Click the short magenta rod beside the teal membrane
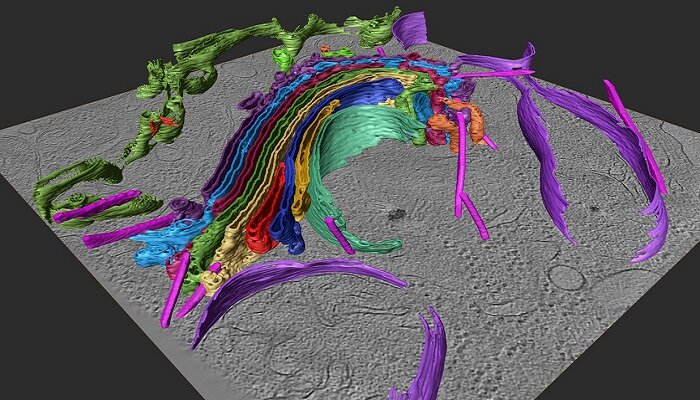700x400 pixels. click(x=338, y=241)
